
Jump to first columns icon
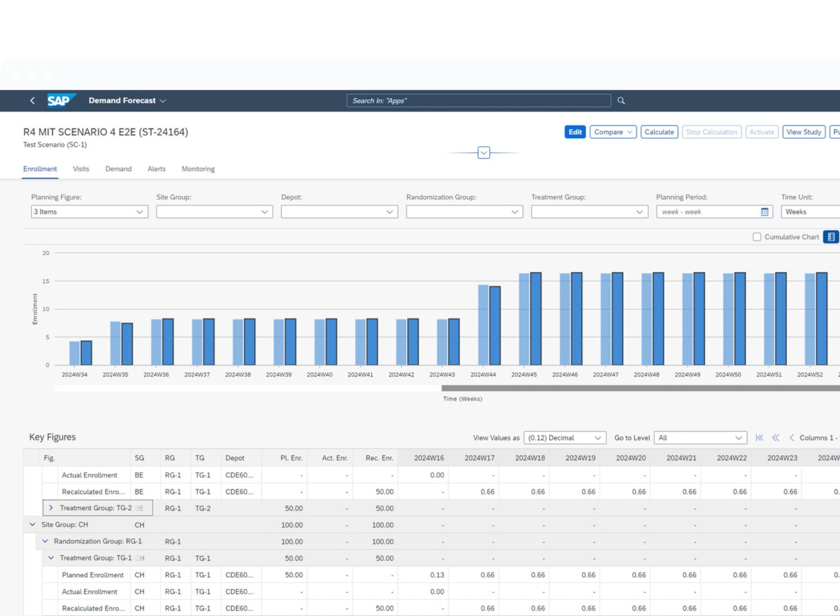pos(759,438)
